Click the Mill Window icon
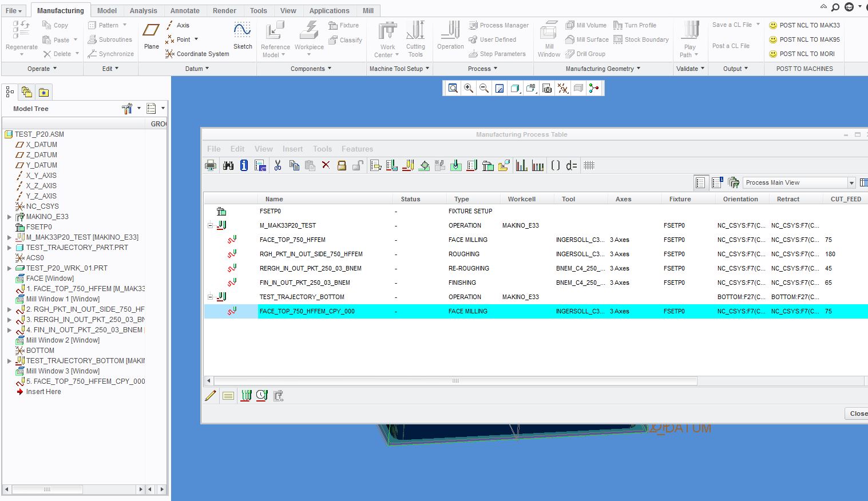 [x=549, y=39]
